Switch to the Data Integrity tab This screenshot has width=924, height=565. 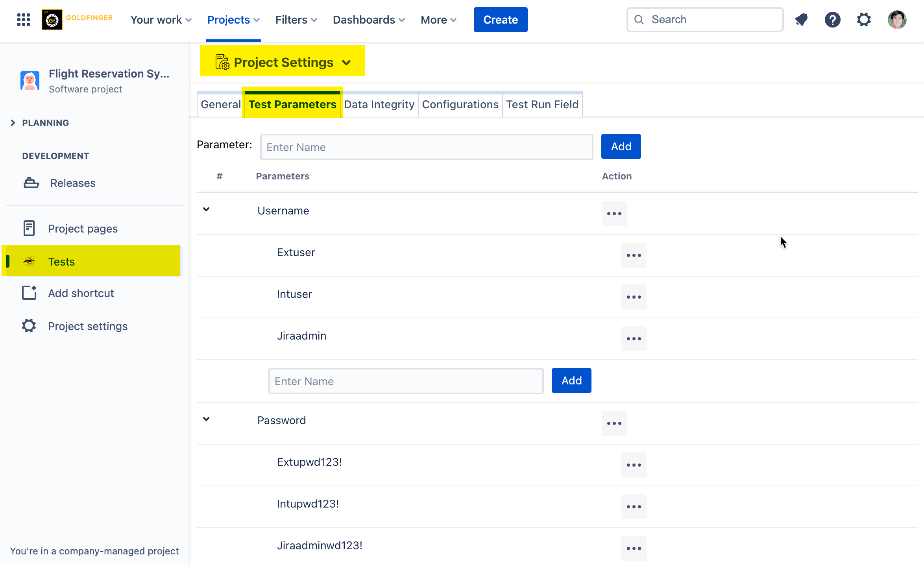[379, 105]
